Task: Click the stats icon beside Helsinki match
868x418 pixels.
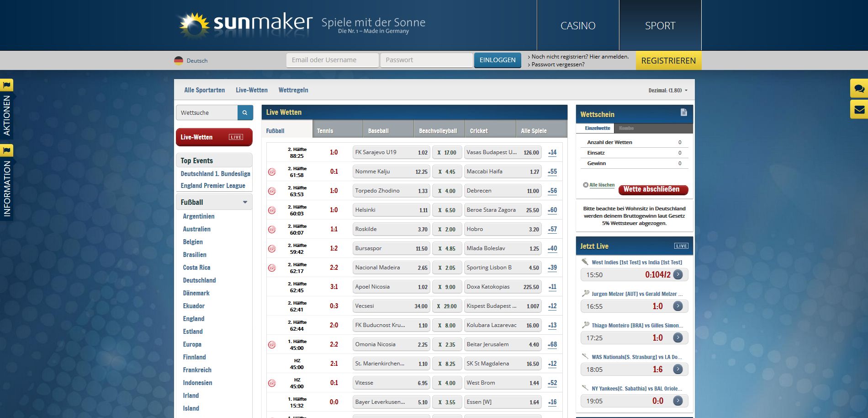Action: (272, 210)
